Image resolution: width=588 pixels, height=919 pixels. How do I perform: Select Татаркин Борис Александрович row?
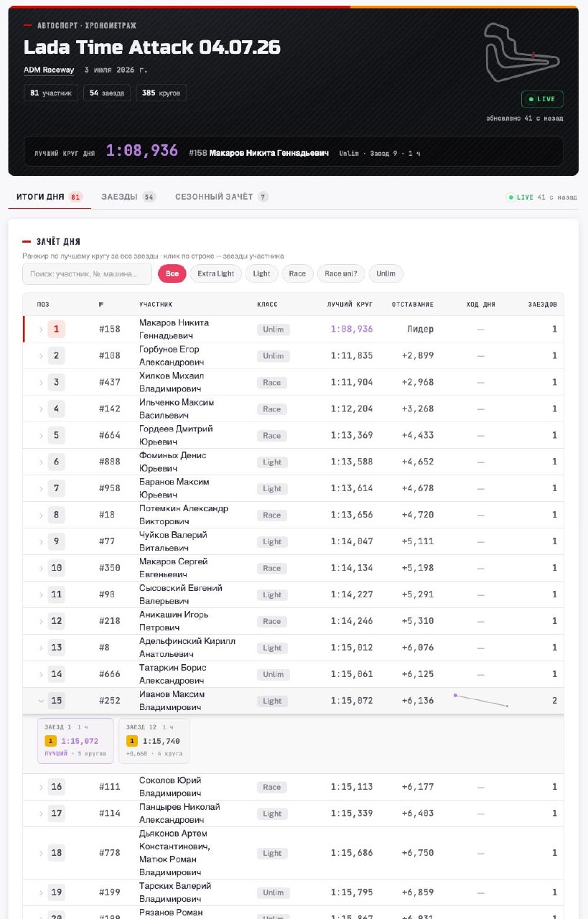[x=293, y=674]
